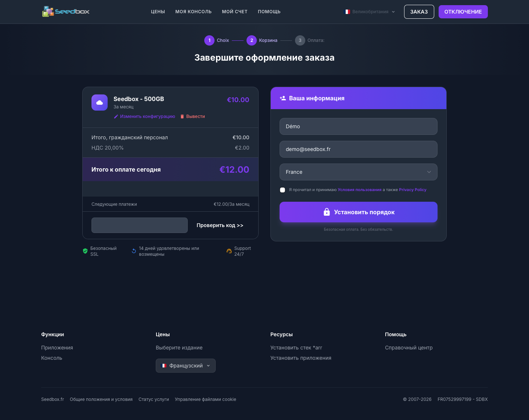Click the Оплата: step label
The width and height of the screenshot is (529, 420).
(x=316, y=40)
